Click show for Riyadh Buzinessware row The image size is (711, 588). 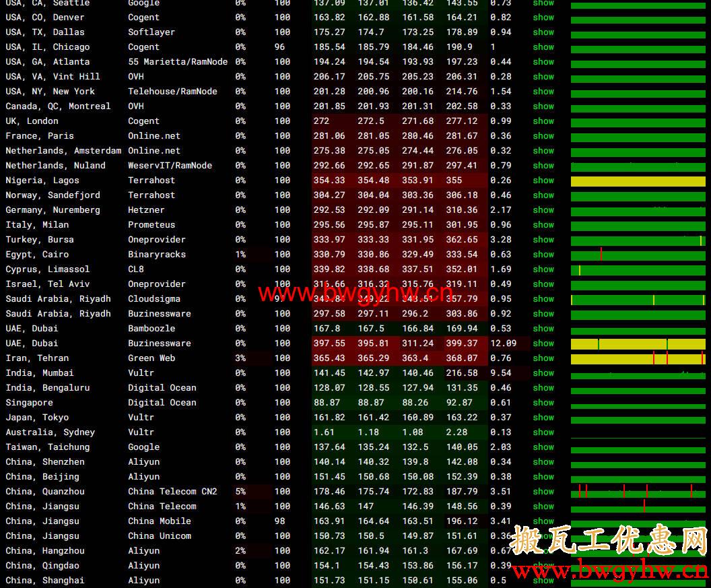click(543, 313)
